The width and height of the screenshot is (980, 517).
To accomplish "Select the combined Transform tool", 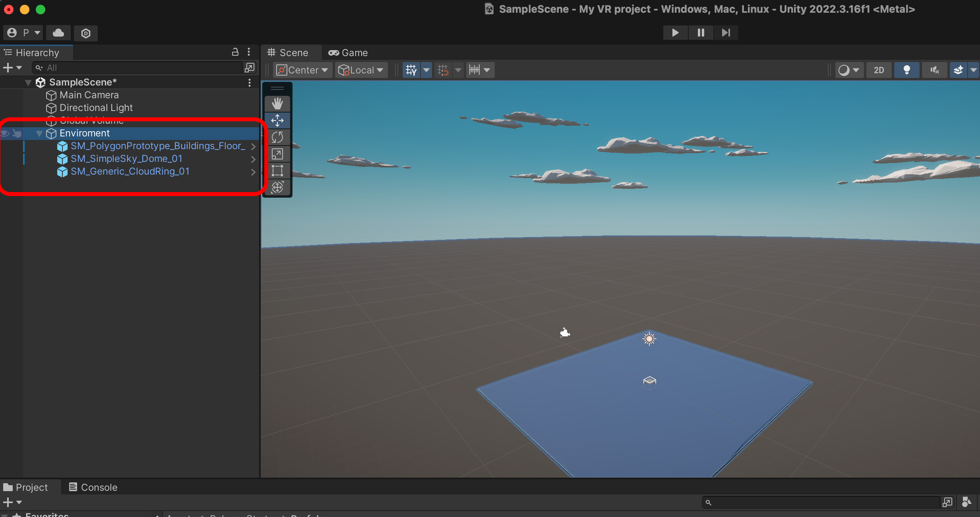I will (x=277, y=187).
